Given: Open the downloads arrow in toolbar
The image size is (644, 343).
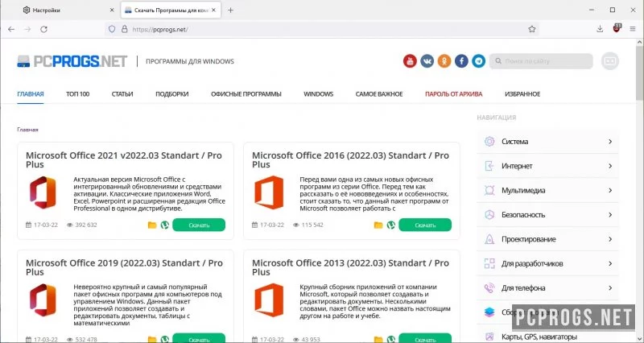Looking at the screenshot, I should (600, 29).
